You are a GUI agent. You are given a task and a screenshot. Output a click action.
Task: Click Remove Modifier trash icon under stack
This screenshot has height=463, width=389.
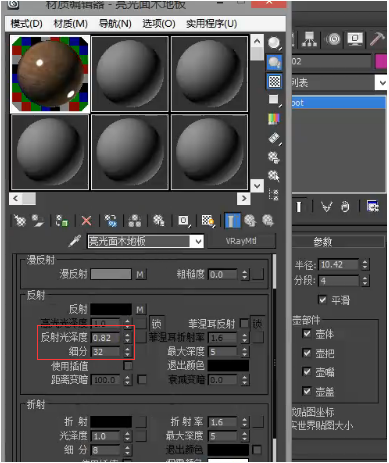pos(345,207)
